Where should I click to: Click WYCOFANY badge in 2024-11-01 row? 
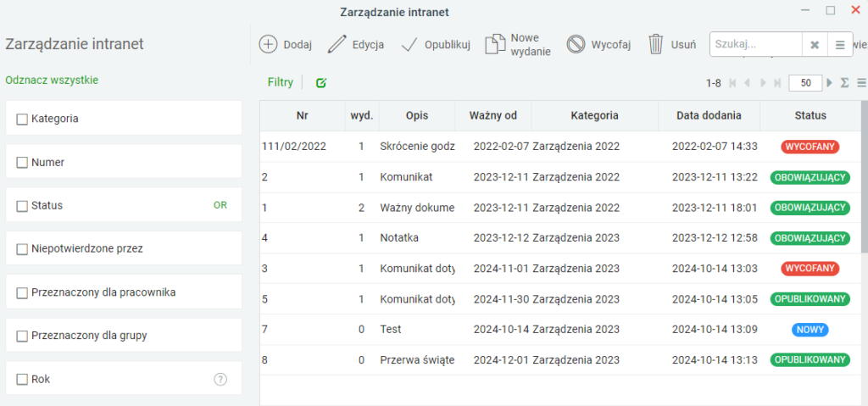pos(810,269)
